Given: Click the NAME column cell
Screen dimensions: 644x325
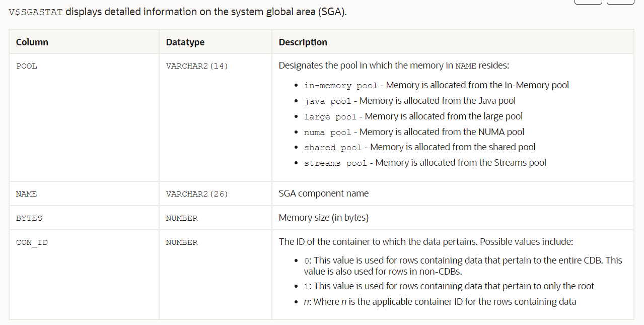Looking at the screenshot, I should click(27, 194).
